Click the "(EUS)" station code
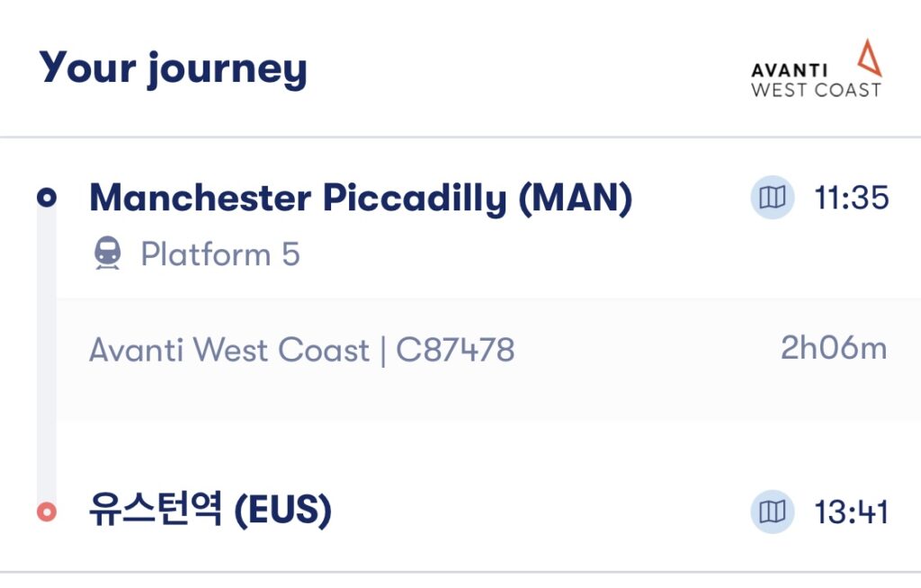 tap(282, 512)
